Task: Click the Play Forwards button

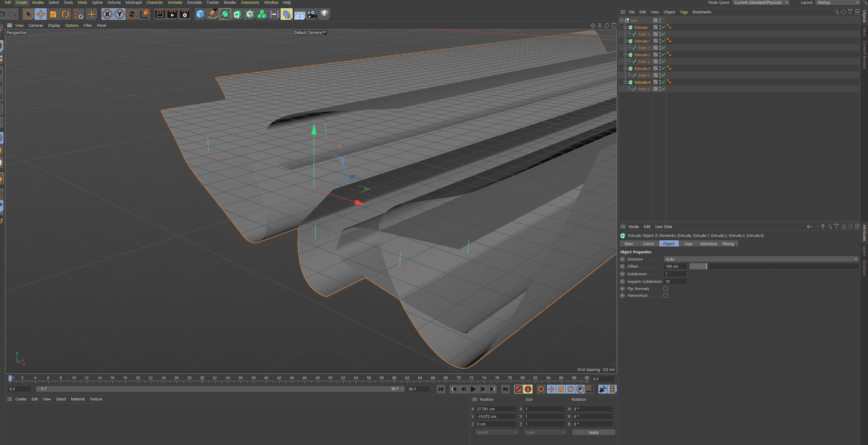Action: click(473, 389)
